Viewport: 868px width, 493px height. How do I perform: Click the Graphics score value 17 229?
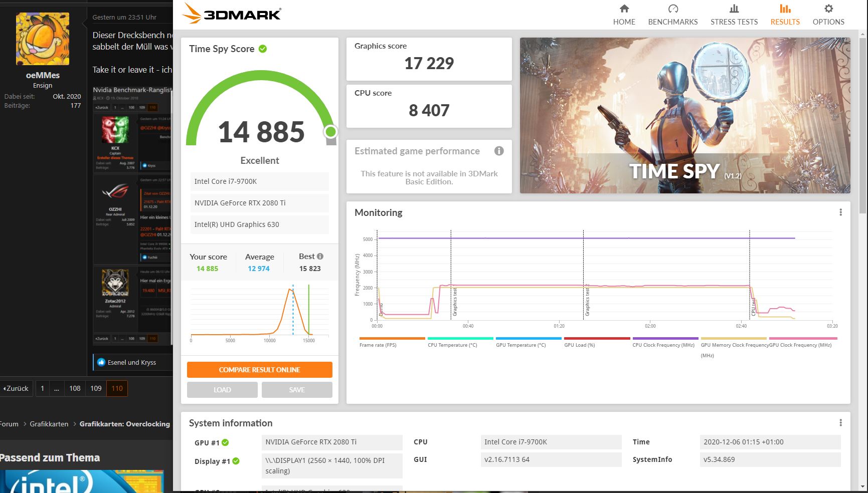coord(429,63)
